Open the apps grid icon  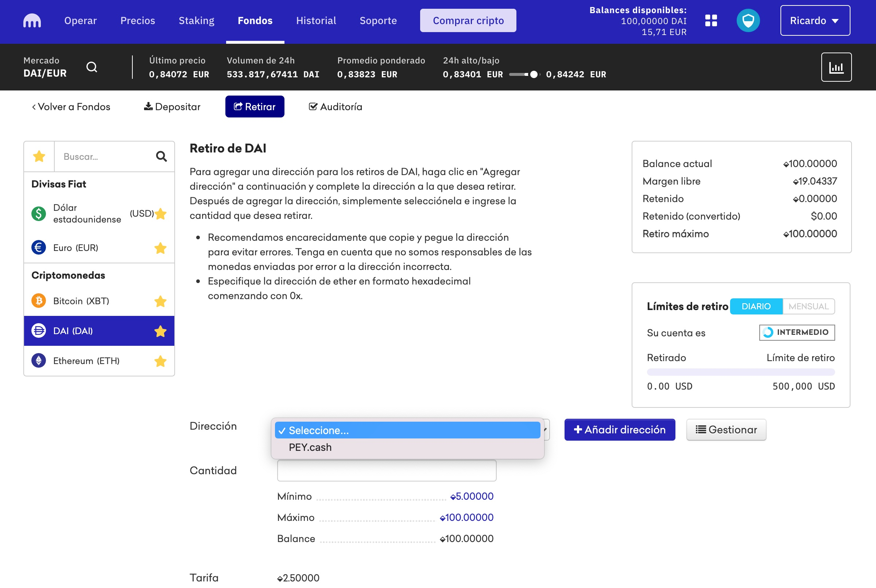click(711, 21)
